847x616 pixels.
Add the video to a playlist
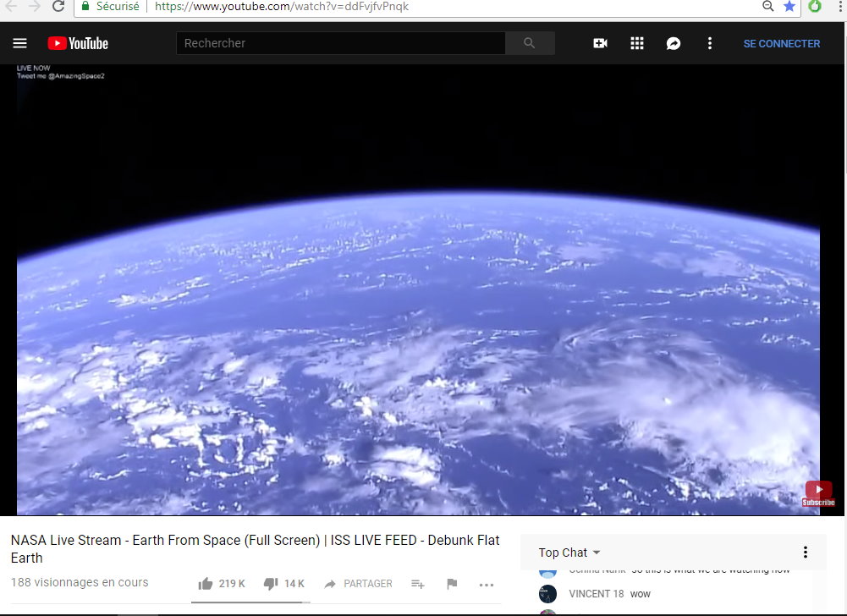[417, 584]
